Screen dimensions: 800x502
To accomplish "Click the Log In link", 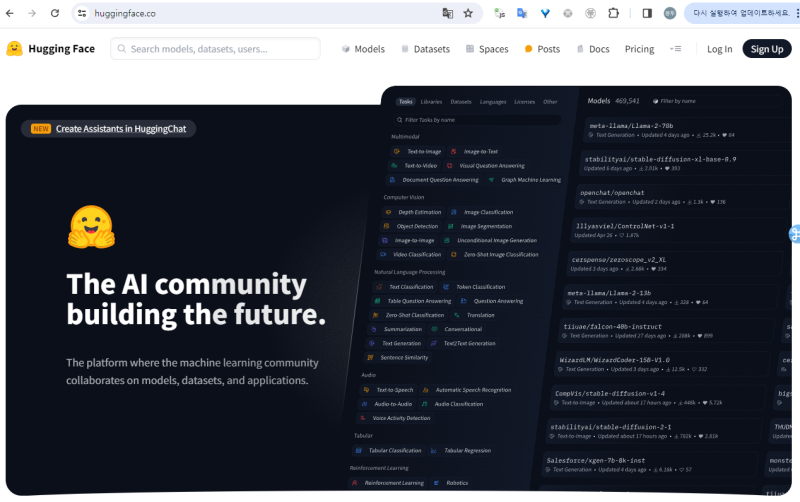I will click(719, 49).
